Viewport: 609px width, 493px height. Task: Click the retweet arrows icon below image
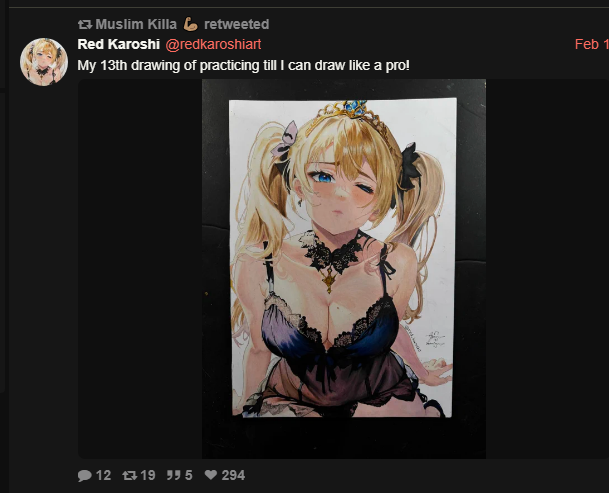coord(130,475)
